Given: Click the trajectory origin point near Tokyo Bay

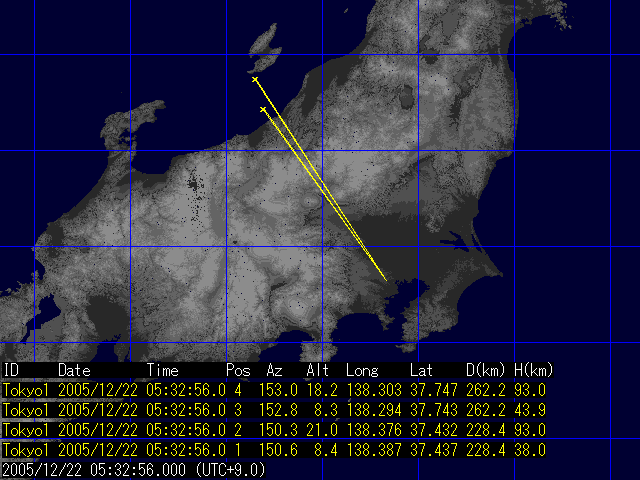Looking at the screenshot, I should [386, 280].
